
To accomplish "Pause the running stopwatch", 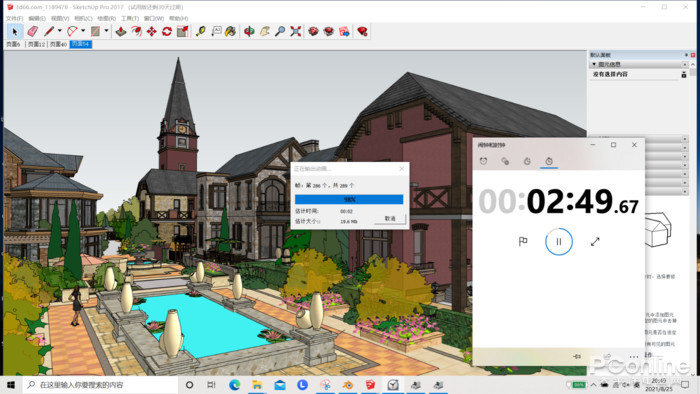I will (x=558, y=241).
